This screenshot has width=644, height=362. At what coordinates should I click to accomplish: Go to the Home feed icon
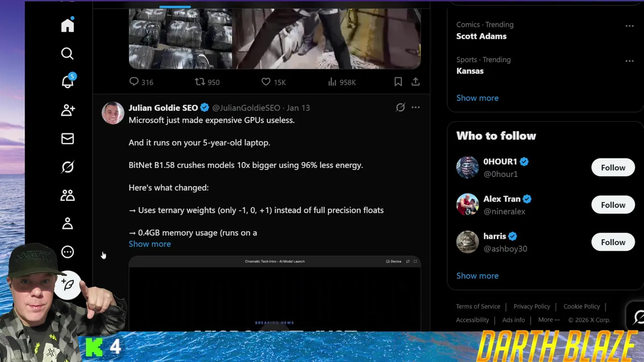(x=67, y=25)
